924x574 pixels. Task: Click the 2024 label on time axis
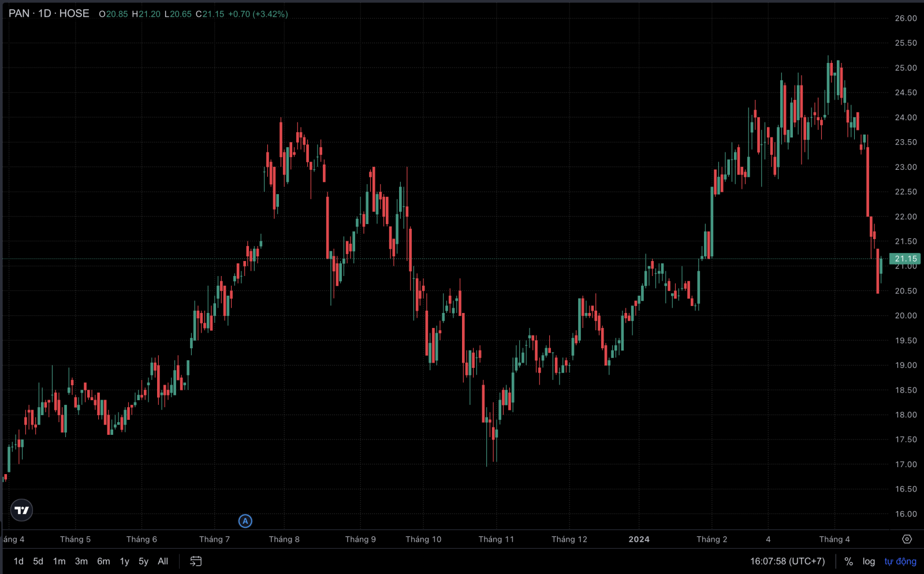(639, 539)
